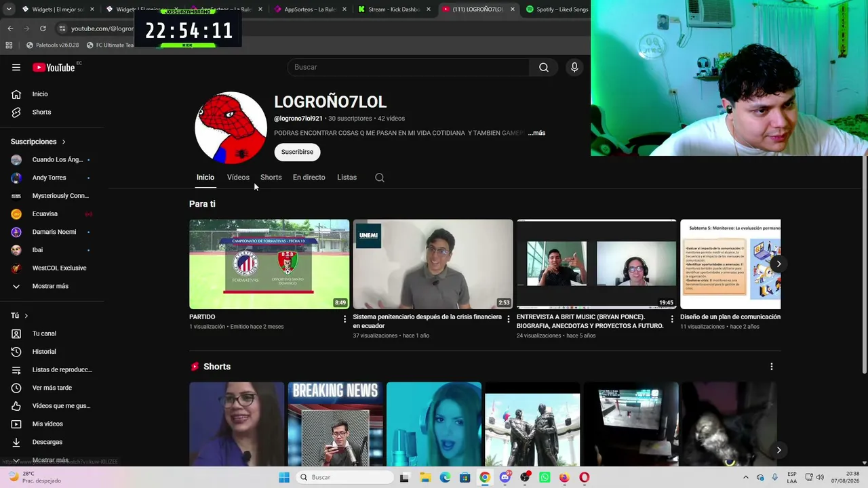Viewport: 868px width, 488px height.
Task: Open the PARTIDO video title
Action: tap(202, 317)
